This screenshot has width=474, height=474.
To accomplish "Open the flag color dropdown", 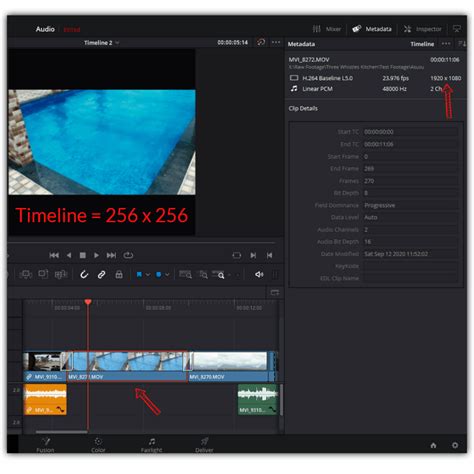I will point(148,275).
